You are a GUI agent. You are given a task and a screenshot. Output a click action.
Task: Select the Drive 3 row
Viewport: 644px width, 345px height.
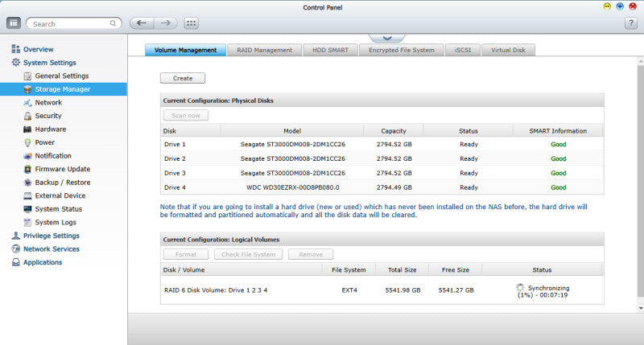(382, 173)
